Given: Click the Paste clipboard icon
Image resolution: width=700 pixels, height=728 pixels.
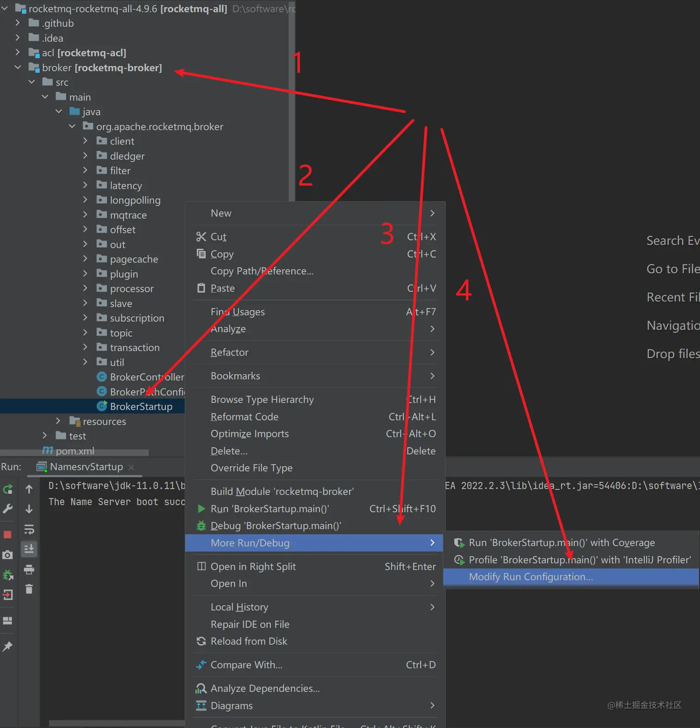Looking at the screenshot, I should pos(201,288).
